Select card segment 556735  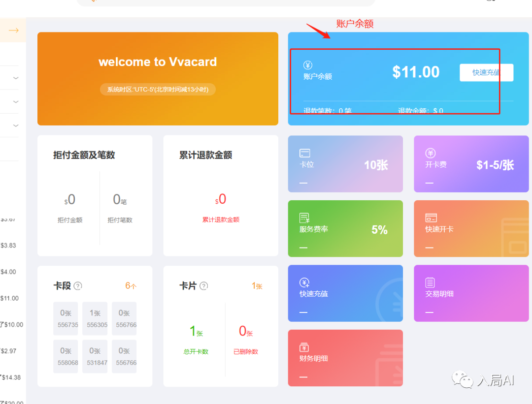[x=66, y=318]
